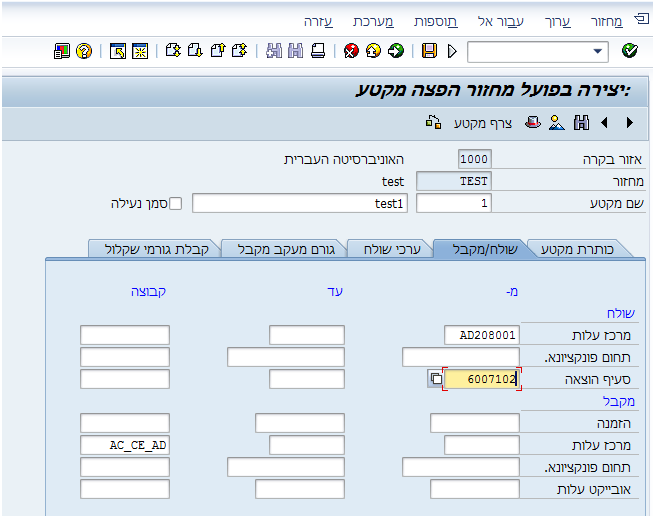Open the מחזור menu

click(607, 21)
